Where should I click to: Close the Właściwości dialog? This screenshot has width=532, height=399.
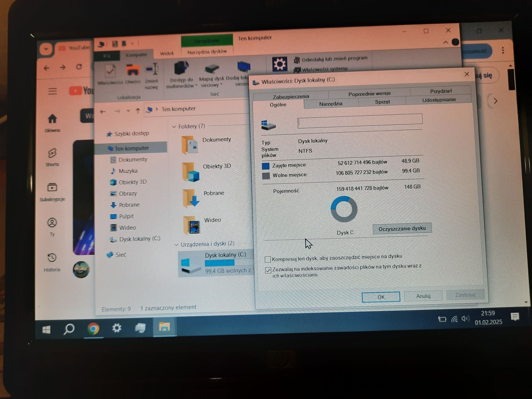pos(467,74)
